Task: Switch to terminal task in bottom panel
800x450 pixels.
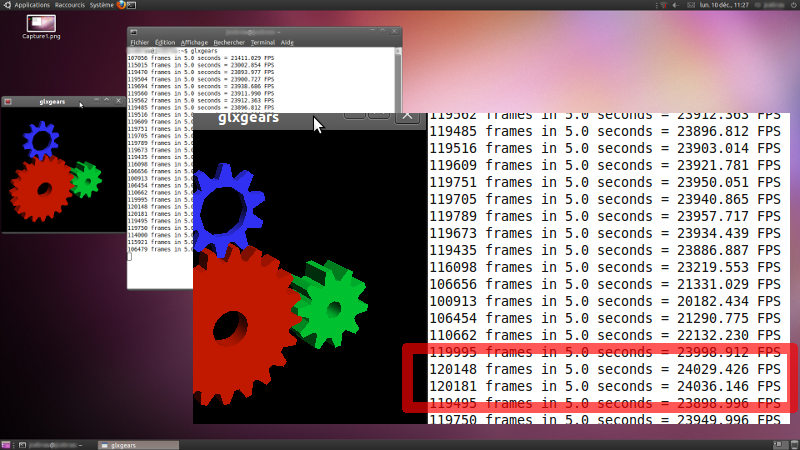Action: pyautogui.click(x=52, y=445)
